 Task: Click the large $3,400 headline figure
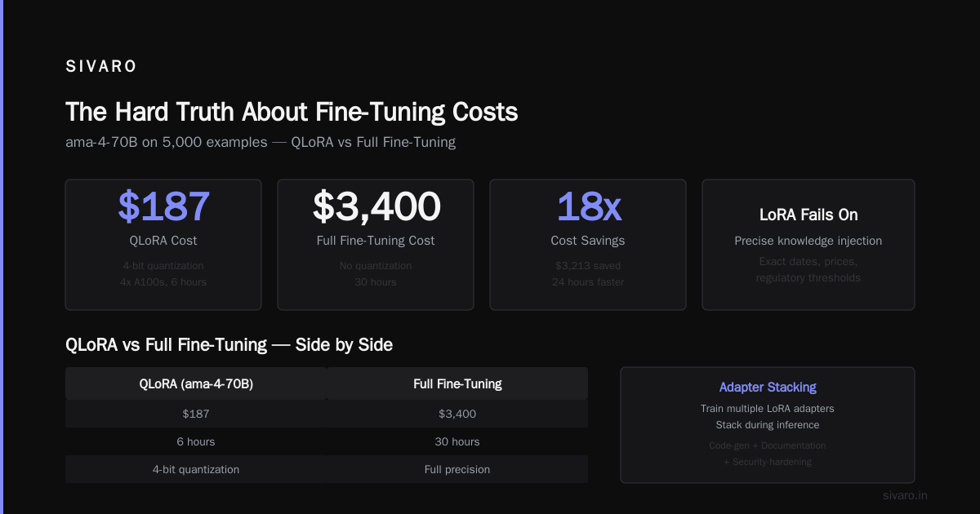pos(376,206)
